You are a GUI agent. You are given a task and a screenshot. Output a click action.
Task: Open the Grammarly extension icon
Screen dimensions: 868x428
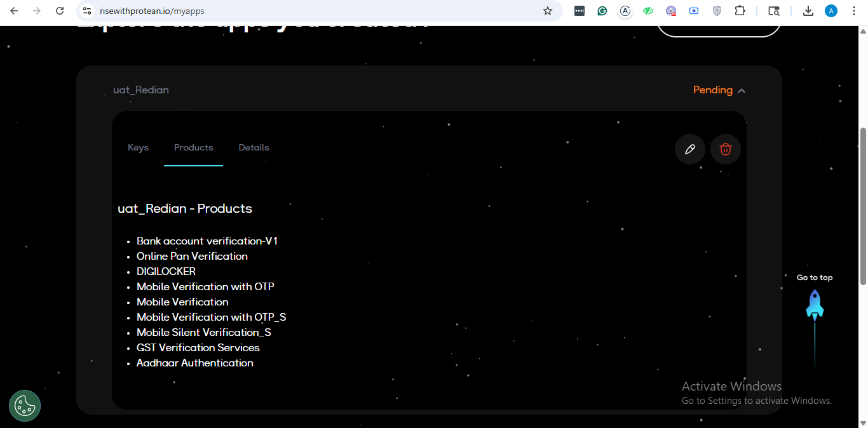point(602,11)
